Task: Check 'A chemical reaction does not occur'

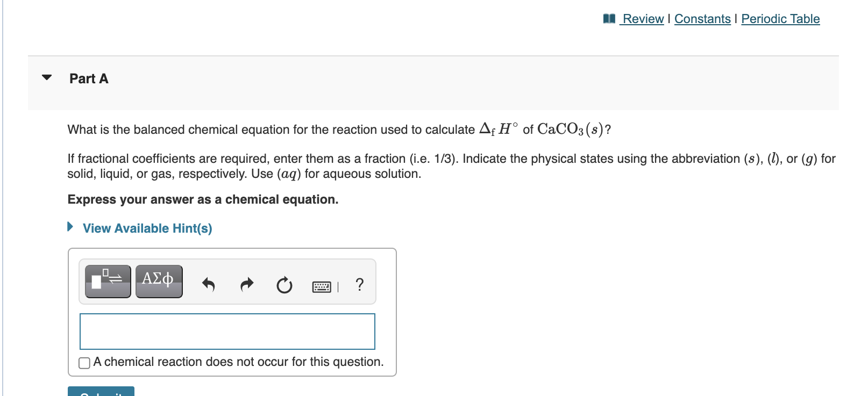Action: click(84, 363)
